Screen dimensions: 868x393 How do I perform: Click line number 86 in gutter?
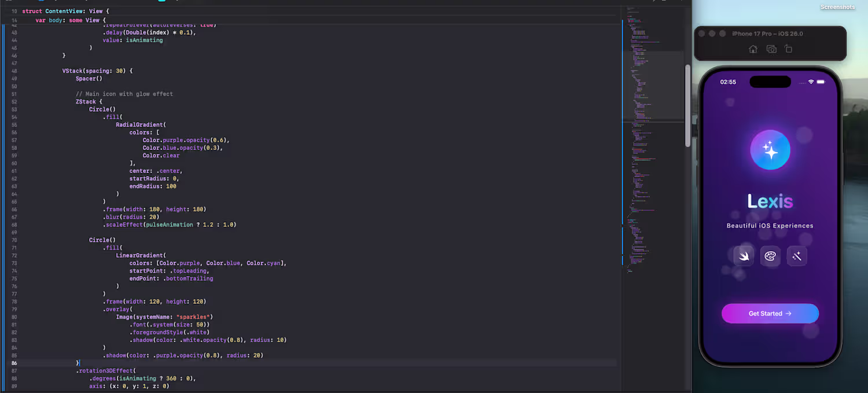coord(14,363)
